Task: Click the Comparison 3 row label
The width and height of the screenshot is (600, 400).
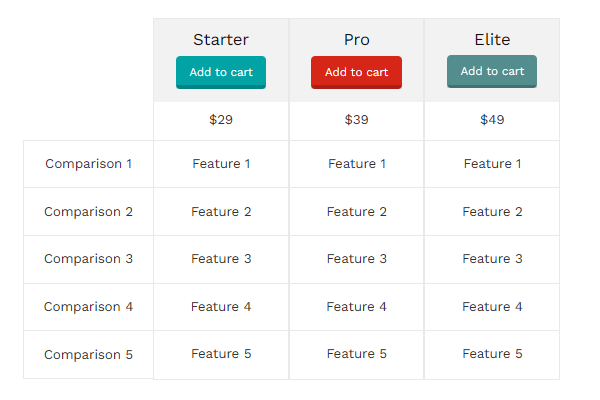Action: (x=88, y=259)
